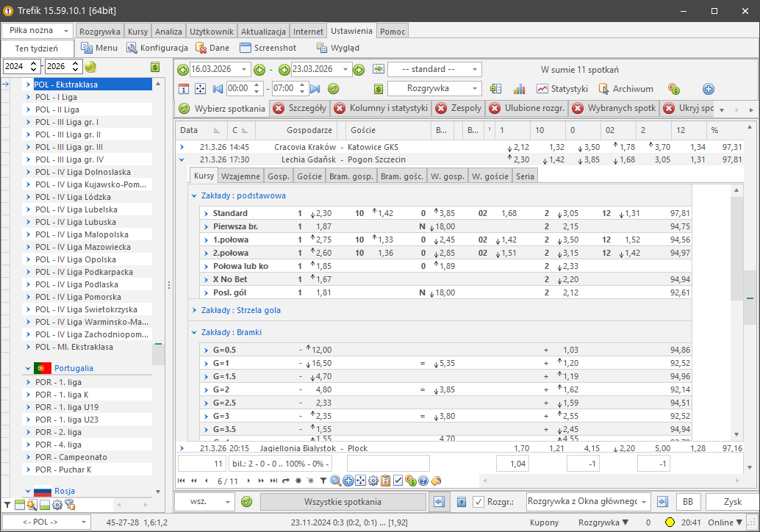Select the Wzajemne sub-tab
The height and width of the screenshot is (532, 760).
click(241, 176)
